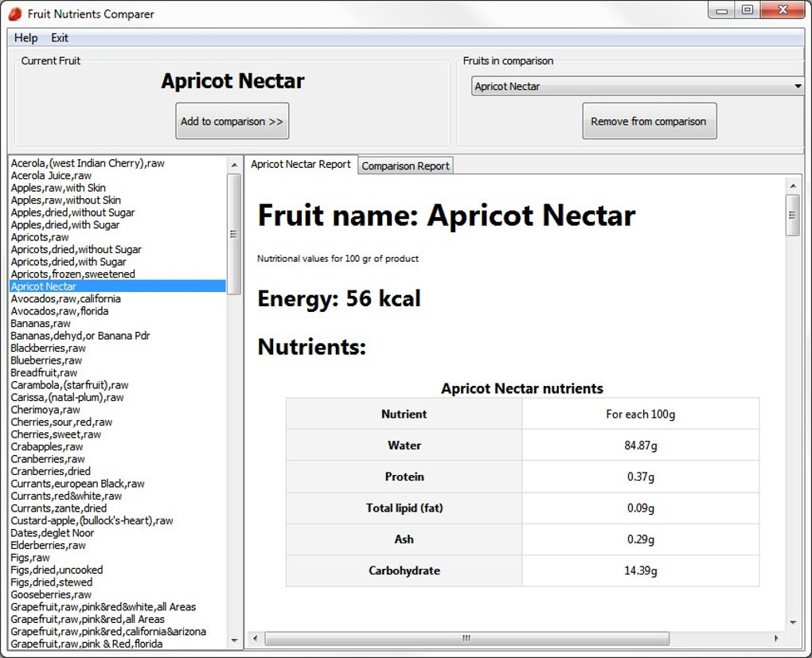Select Apricots,raw in fruit list
This screenshot has width=812, height=658.
click(x=118, y=237)
